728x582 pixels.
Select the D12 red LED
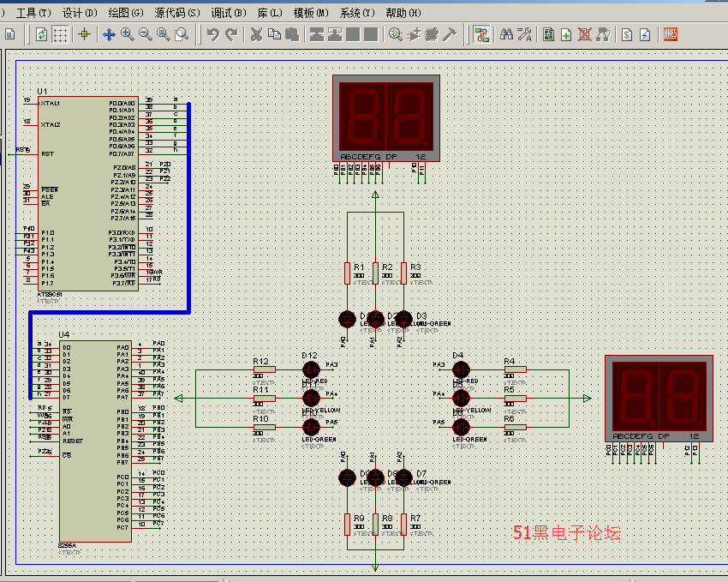(x=311, y=369)
